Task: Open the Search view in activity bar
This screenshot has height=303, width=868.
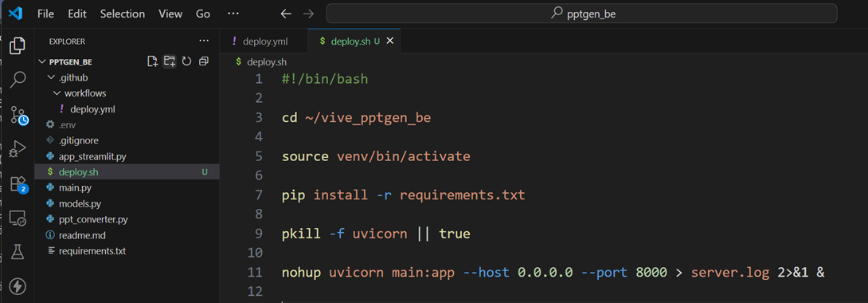Action: (x=18, y=80)
